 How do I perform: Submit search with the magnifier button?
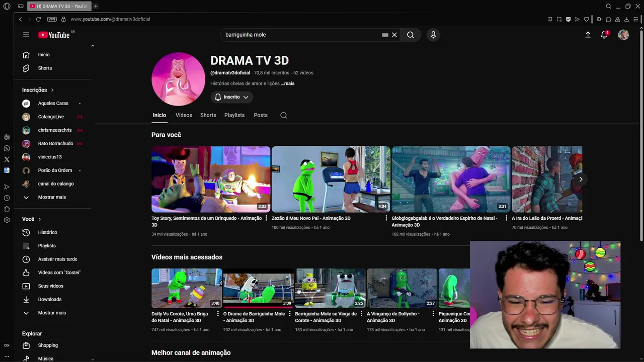(x=411, y=35)
